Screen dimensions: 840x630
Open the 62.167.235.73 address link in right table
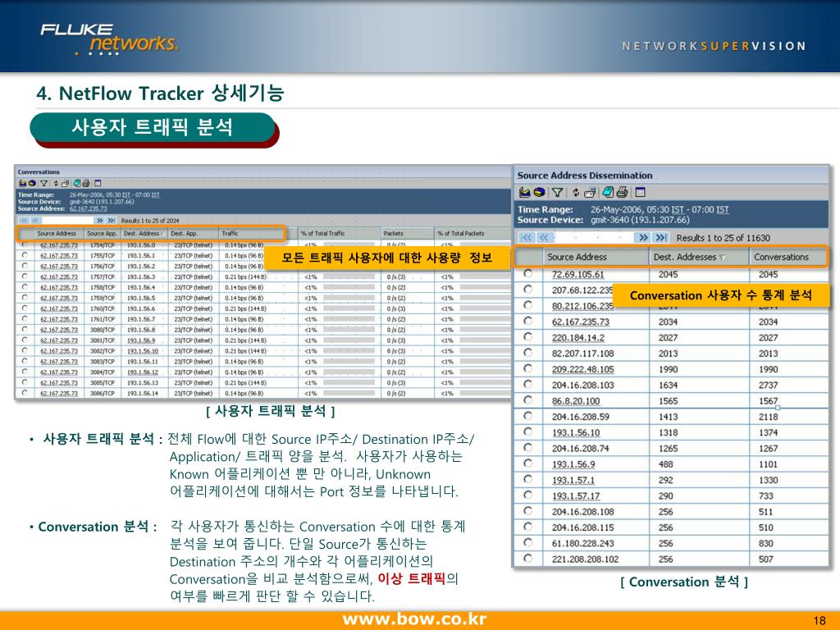tap(580, 322)
